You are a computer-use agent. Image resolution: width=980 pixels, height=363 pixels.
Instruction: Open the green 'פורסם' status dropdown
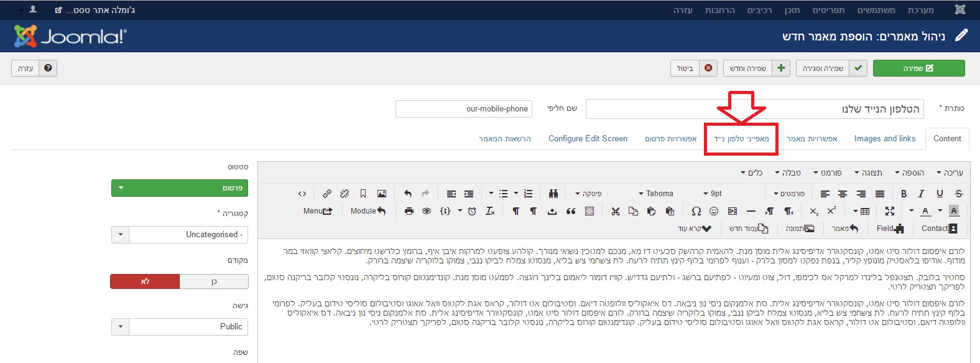point(180,188)
